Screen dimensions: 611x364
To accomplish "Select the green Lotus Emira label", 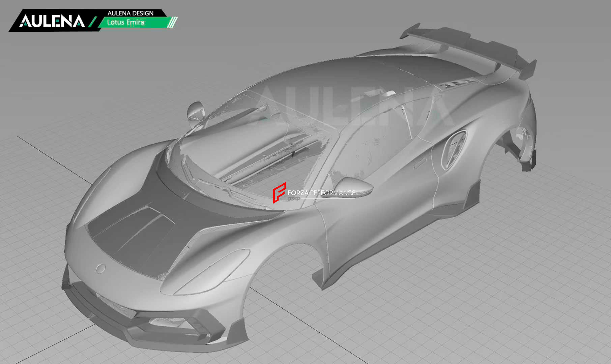I will click(x=125, y=22).
